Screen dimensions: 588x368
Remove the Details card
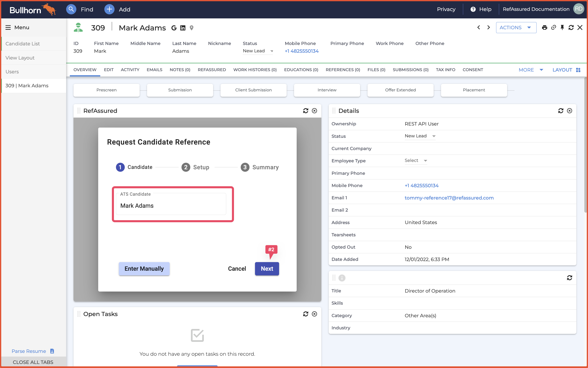tap(570, 111)
